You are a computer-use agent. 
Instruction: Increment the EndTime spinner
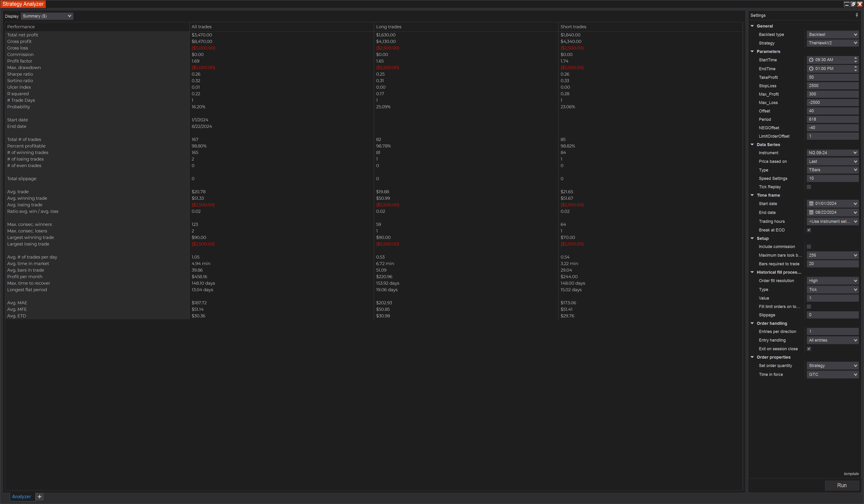[855, 67]
